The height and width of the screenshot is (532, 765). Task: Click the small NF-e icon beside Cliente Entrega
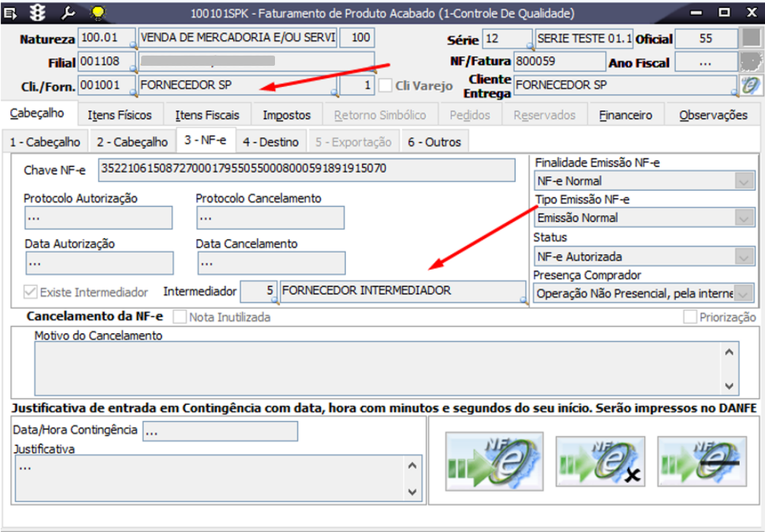point(750,85)
